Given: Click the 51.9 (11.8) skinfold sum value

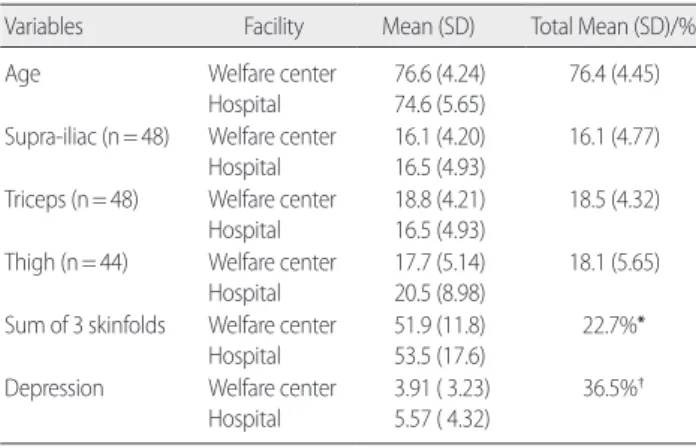Looking at the screenshot, I should click(440, 325).
